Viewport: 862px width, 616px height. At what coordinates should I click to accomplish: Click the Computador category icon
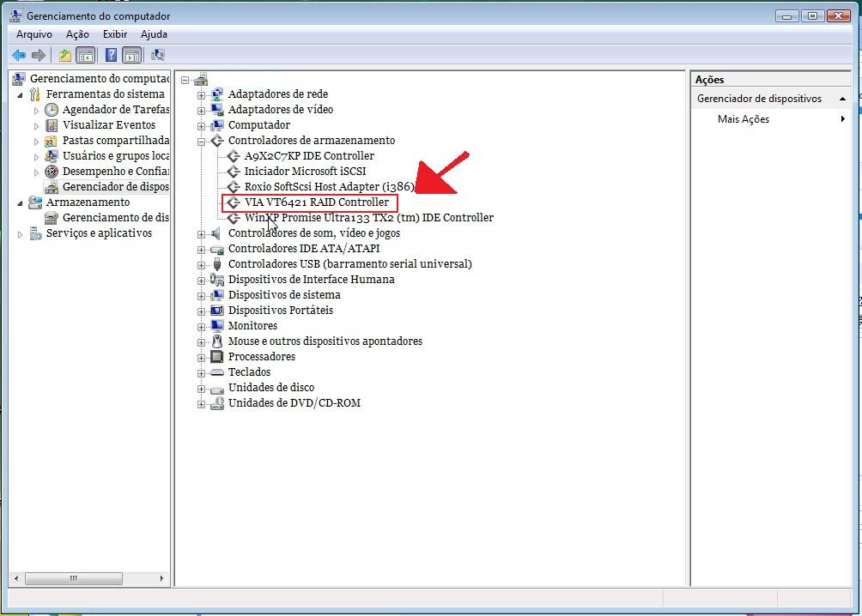(x=217, y=124)
